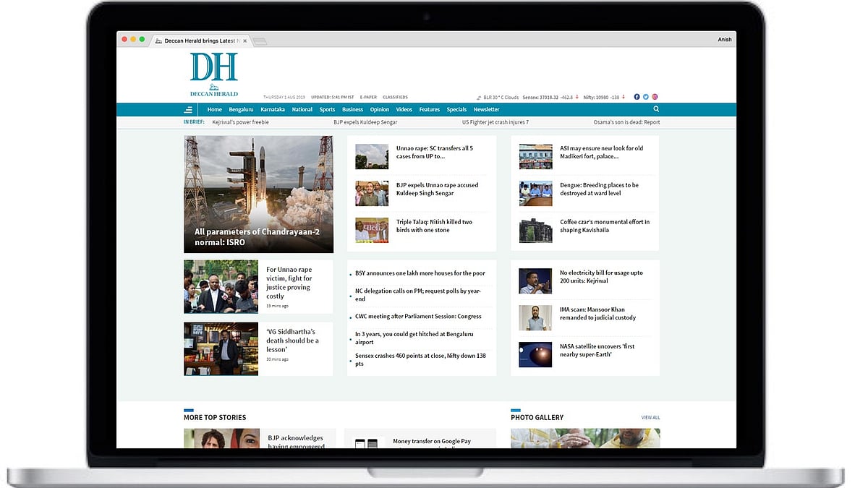
Task: Click VIEW ALL in Photo Gallery
Action: 650,418
